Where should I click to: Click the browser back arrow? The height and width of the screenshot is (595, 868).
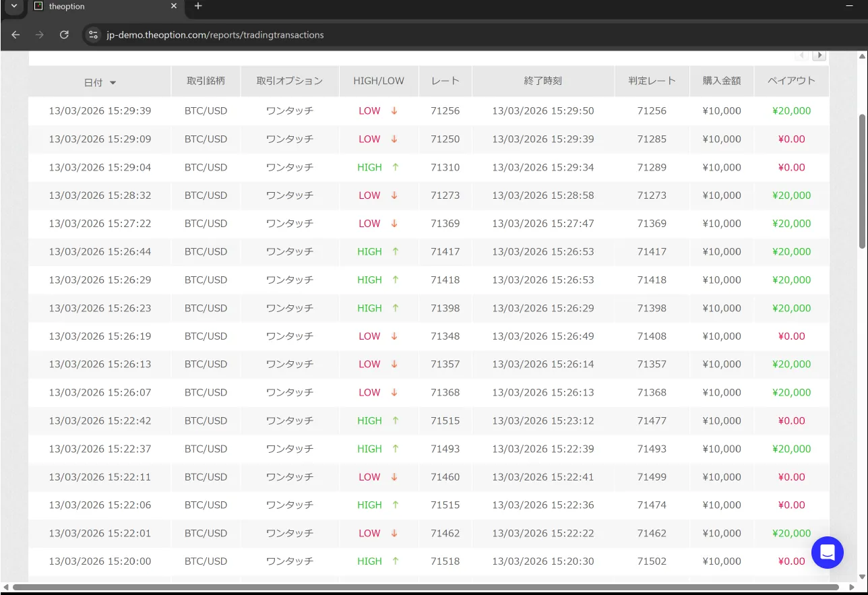coord(15,34)
